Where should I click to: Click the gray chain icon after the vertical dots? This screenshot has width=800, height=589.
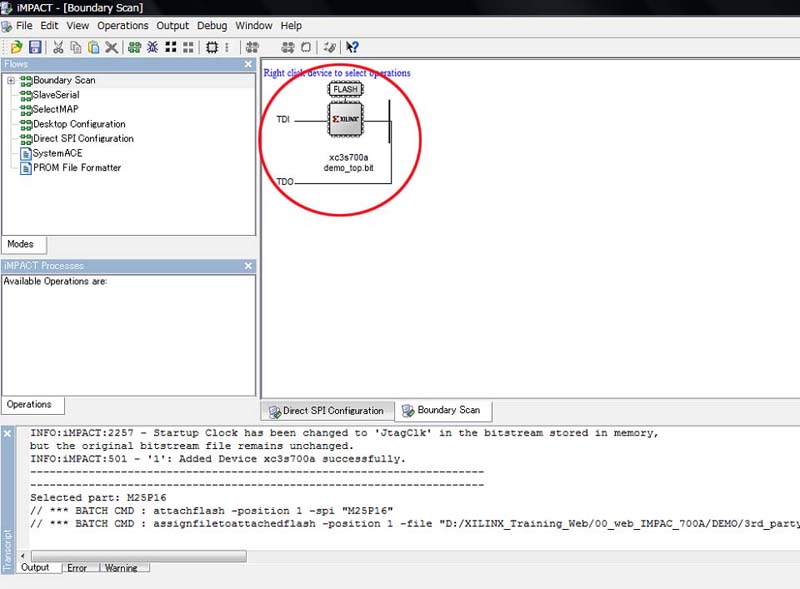[252, 47]
